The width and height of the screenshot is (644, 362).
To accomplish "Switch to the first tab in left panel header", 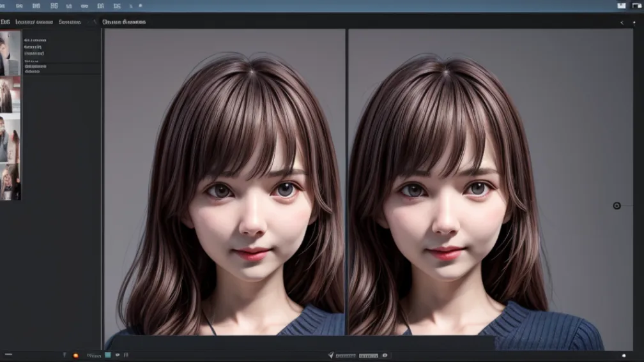I will pyautogui.click(x=34, y=22).
